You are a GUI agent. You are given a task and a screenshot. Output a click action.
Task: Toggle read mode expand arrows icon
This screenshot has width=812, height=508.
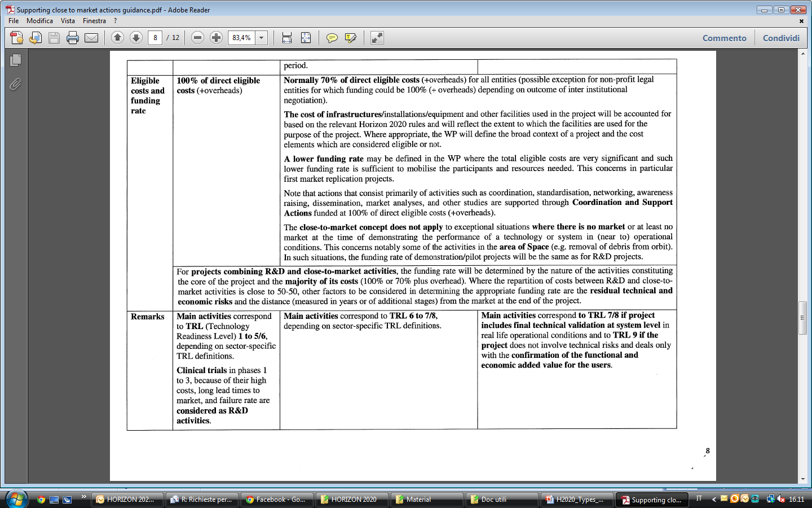(x=377, y=38)
